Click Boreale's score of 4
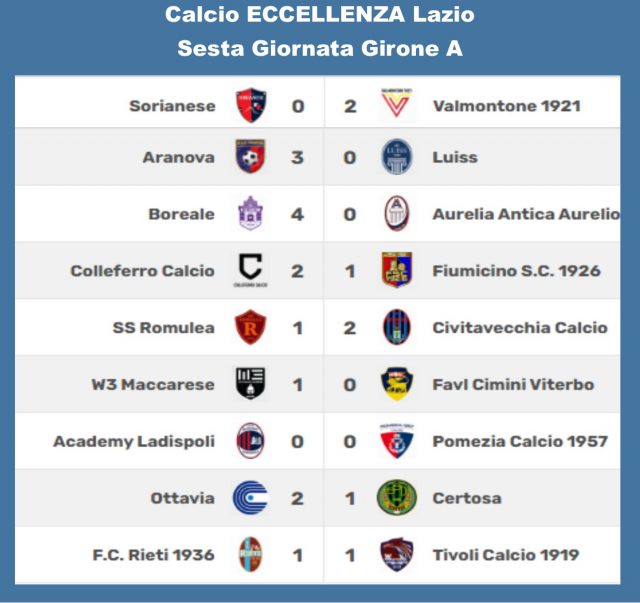The width and height of the screenshot is (640, 603). pyautogui.click(x=298, y=214)
